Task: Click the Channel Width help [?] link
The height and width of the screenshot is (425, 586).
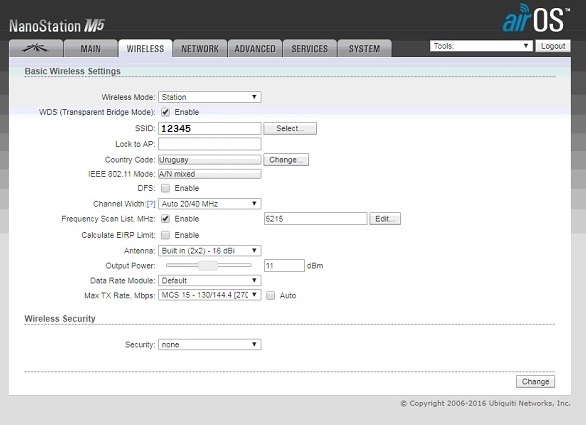Action: pyautogui.click(x=151, y=204)
